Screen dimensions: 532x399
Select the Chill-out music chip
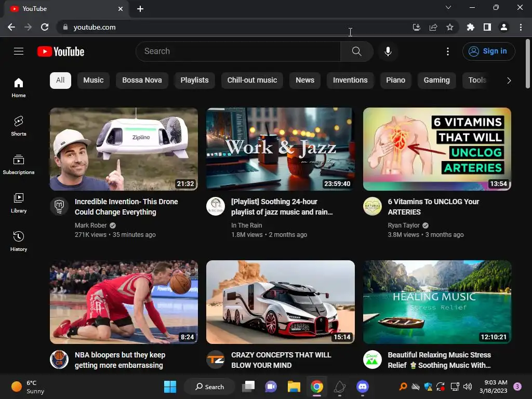pos(252,81)
